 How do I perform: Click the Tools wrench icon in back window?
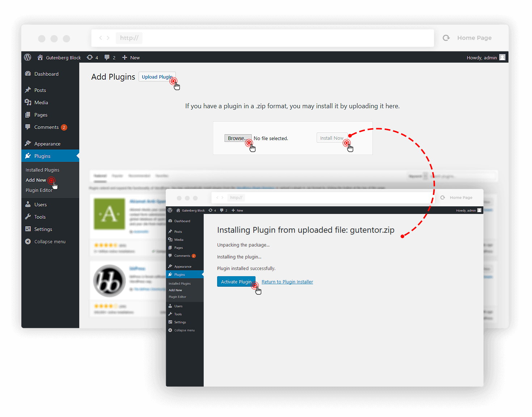pos(28,216)
